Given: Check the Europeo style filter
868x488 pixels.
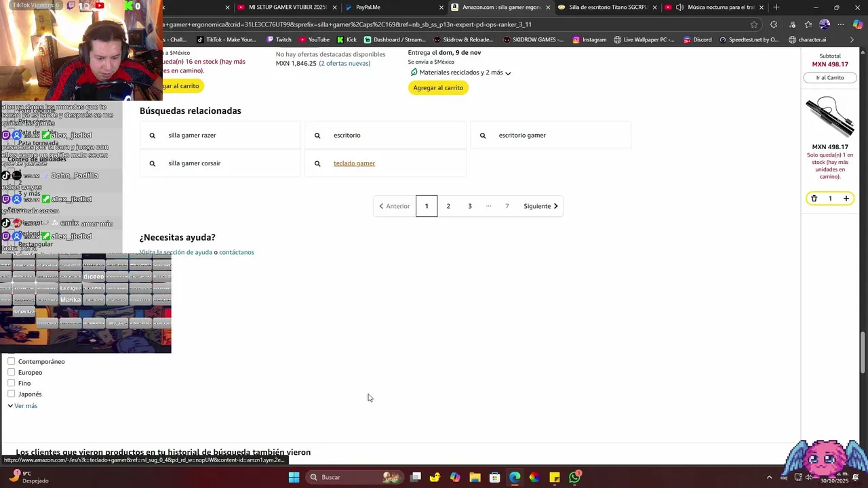Looking at the screenshot, I should pyautogui.click(x=12, y=372).
